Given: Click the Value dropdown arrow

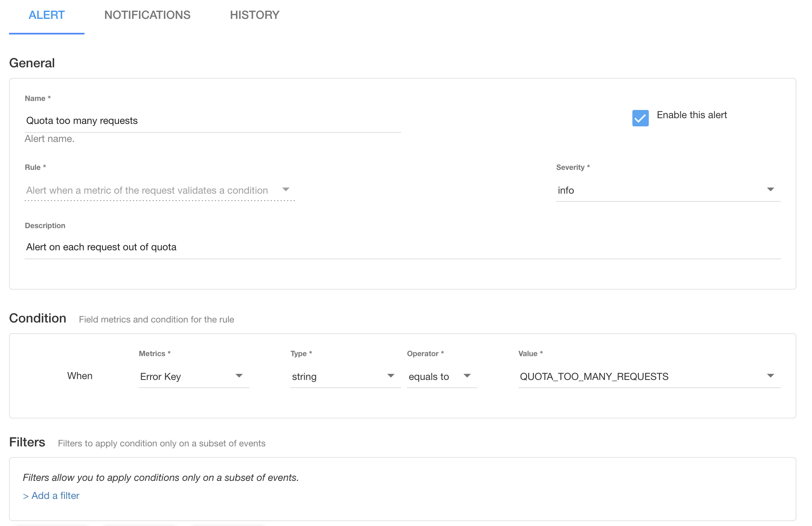Looking at the screenshot, I should [x=770, y=376].
